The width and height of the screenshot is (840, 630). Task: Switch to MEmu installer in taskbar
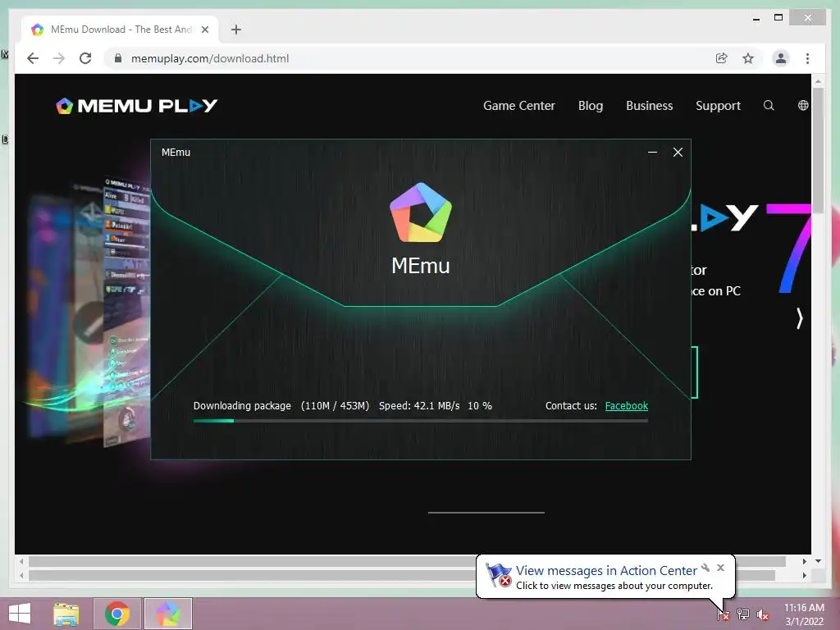coord(167,614)
